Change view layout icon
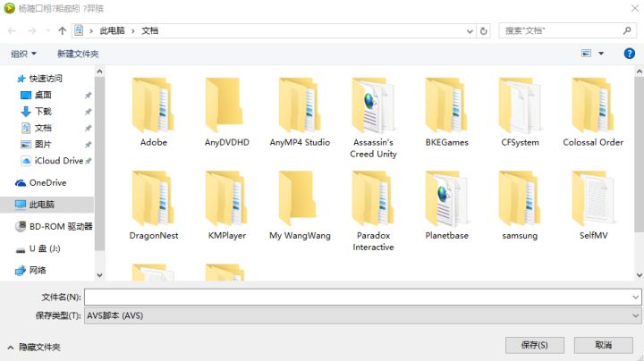 [x=586, y=54]
